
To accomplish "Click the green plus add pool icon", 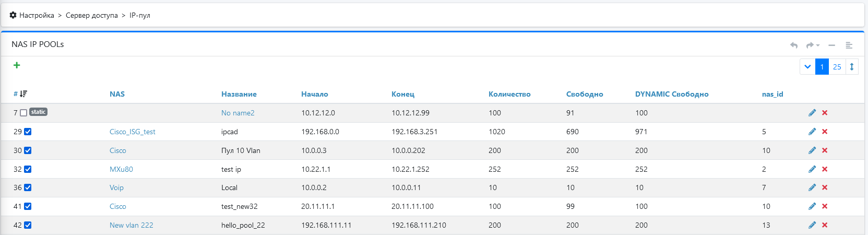I will click(x=17, y=65).
